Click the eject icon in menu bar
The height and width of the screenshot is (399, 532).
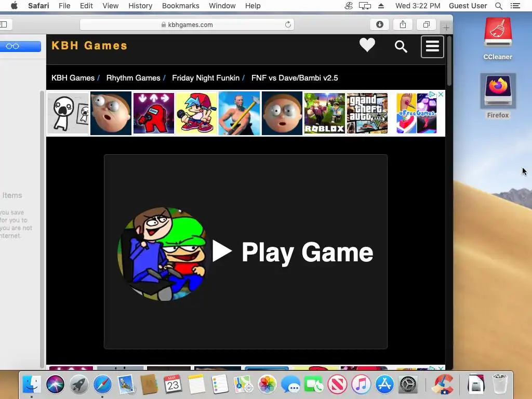(381, 6)
